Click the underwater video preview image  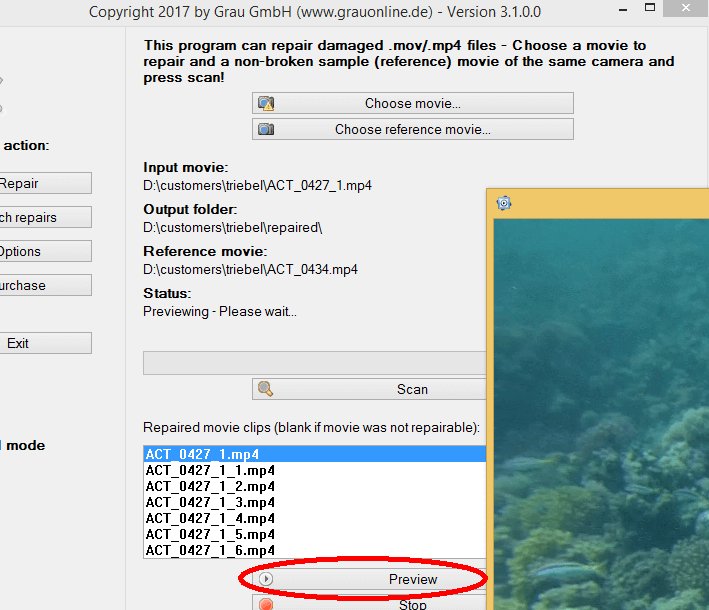coord(601,414)
